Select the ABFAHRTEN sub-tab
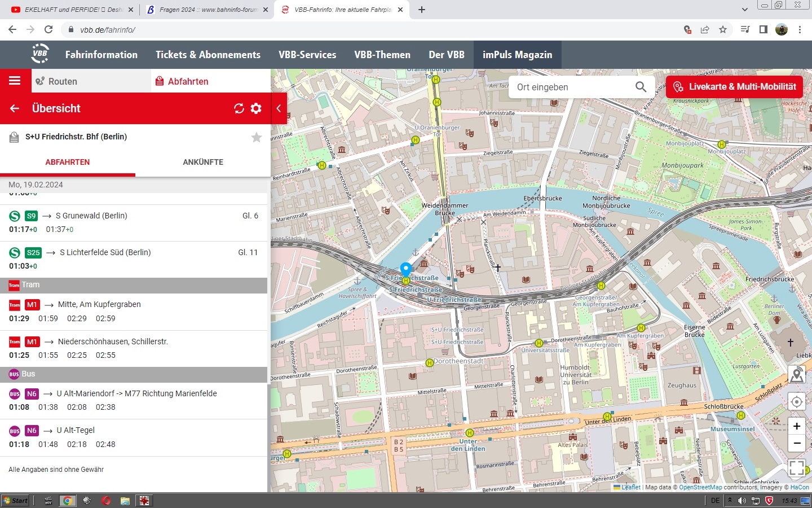This screenshot has width=812, height=508. point(68,162)
